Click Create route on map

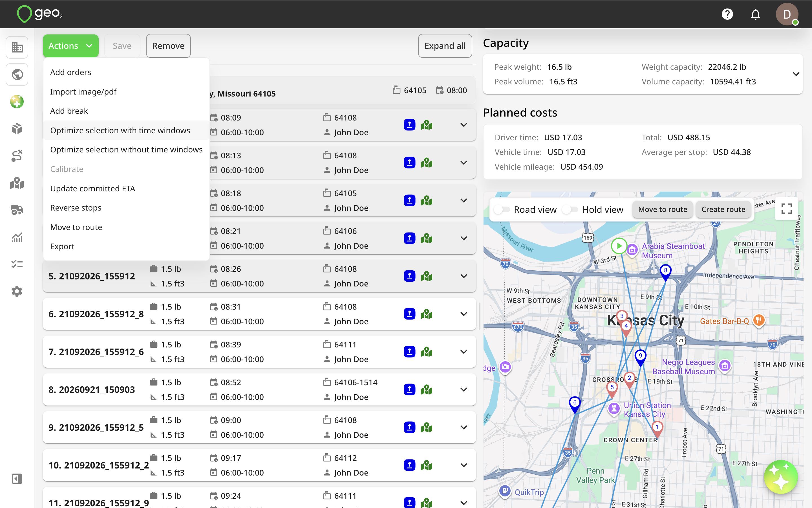(x=723, y=209)
